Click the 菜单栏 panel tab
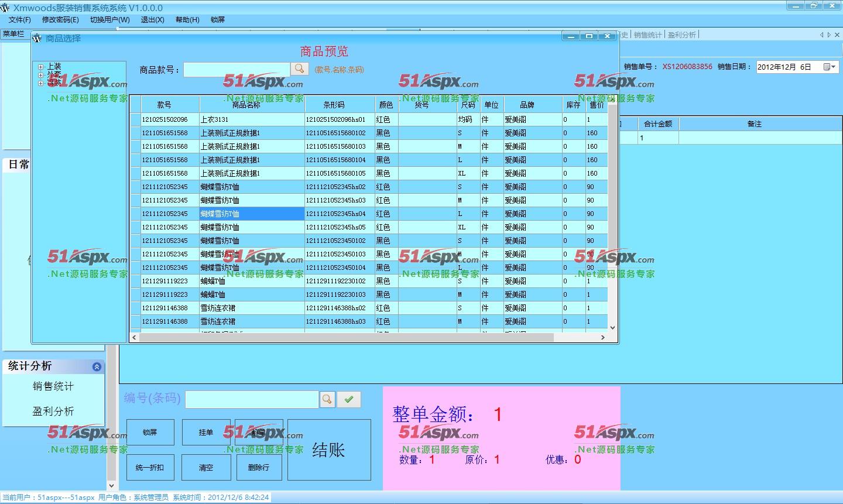 pyautogui.click(x=13, y=34)
